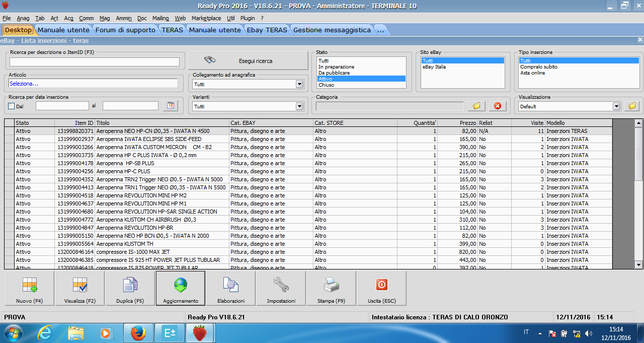The width and height of the screenshot is (644, 343).
Task: Switch to the Ebay TERAS tab
Action: pyautogui.click(x=267, y=30)
